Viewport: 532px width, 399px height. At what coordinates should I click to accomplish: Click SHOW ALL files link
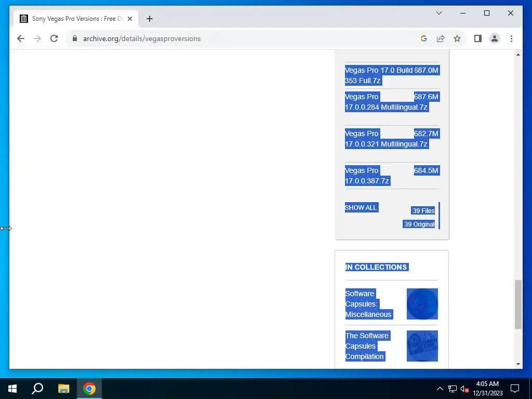(361, 208)
